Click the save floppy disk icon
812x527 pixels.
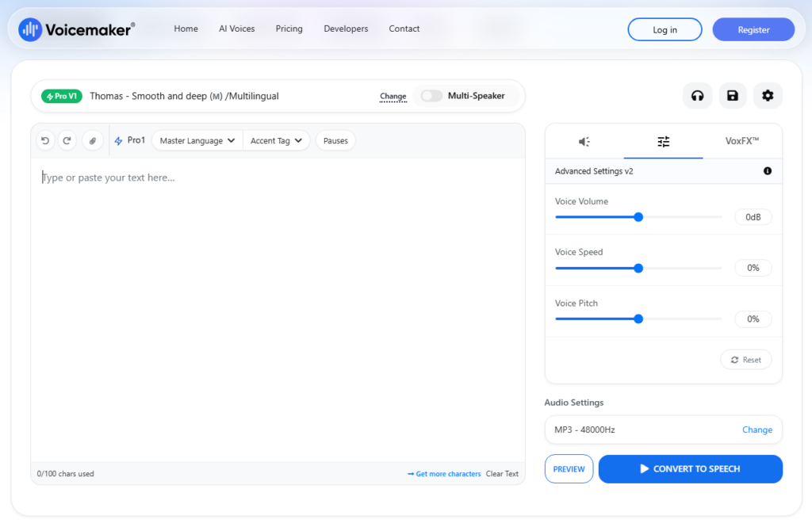click(732, 96)
